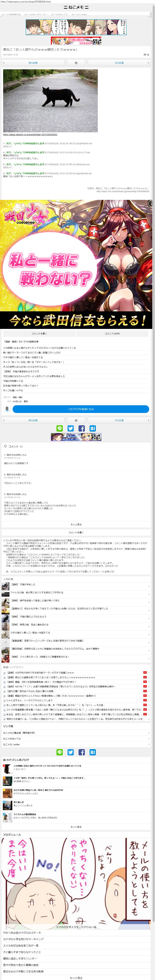Share on LINE from icons below the article
Viewport: 155px width, 980px height.
(x=59, y=428)
